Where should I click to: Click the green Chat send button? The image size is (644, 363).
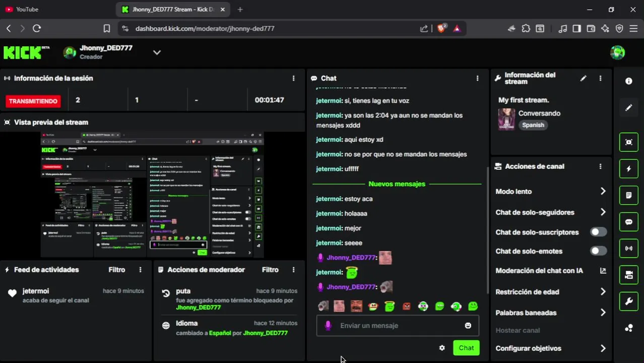click(x=466, y=348)
